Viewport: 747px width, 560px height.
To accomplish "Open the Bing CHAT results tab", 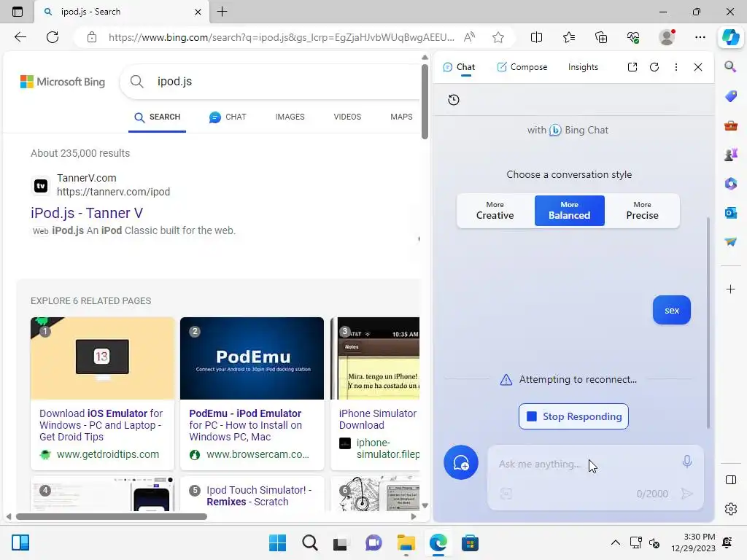I will (x=228, y=117).
